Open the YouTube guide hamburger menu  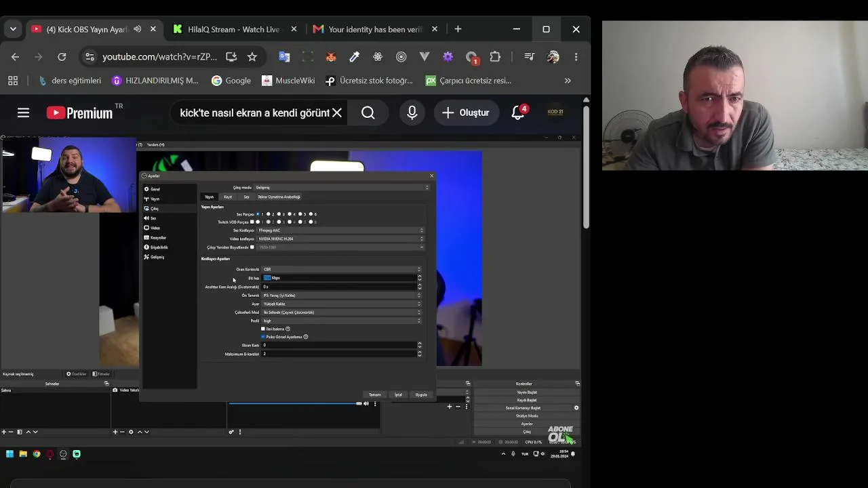24,113
